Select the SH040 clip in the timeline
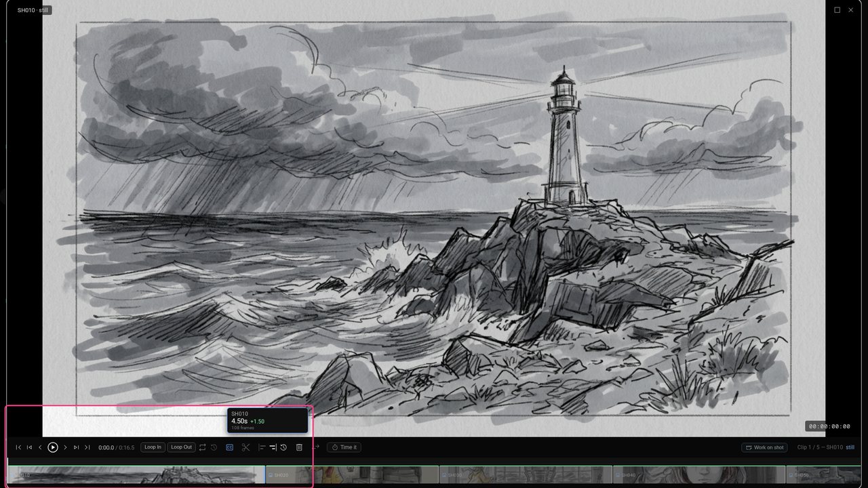 point(699,475)
